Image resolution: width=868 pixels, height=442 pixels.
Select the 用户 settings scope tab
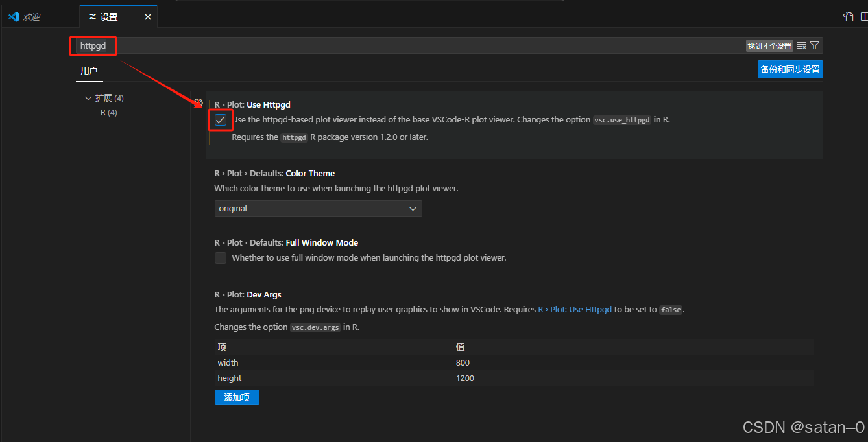point(89,71)
